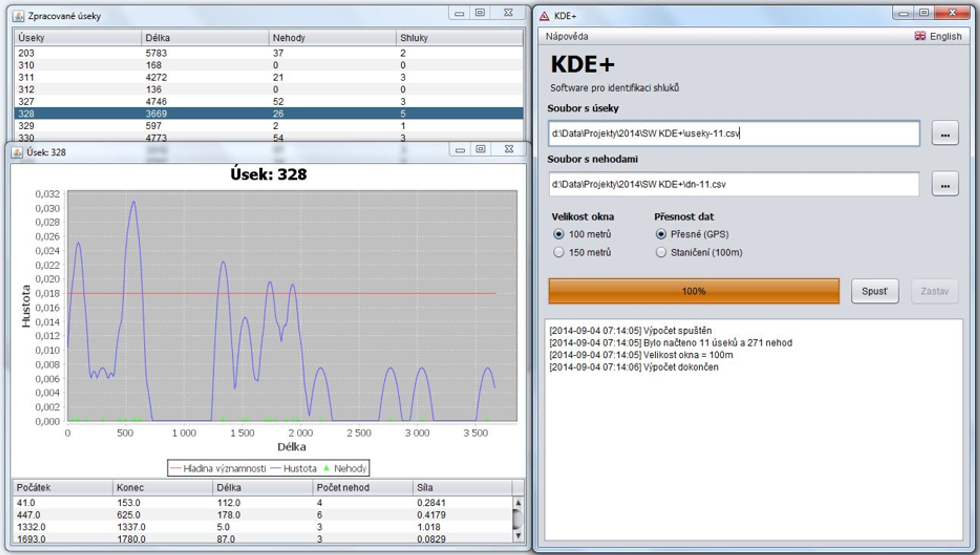Select the Staničení (100m) precision option
980x555 pixels.
661,253
